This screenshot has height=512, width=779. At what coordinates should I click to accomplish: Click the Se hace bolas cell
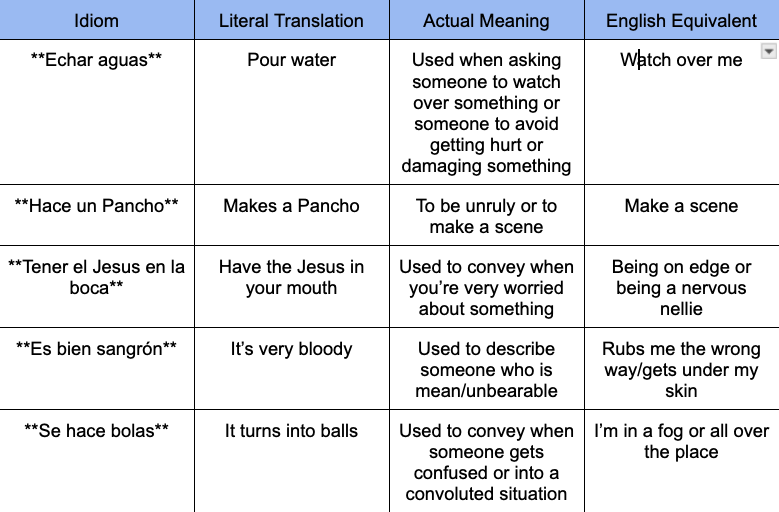96,461
